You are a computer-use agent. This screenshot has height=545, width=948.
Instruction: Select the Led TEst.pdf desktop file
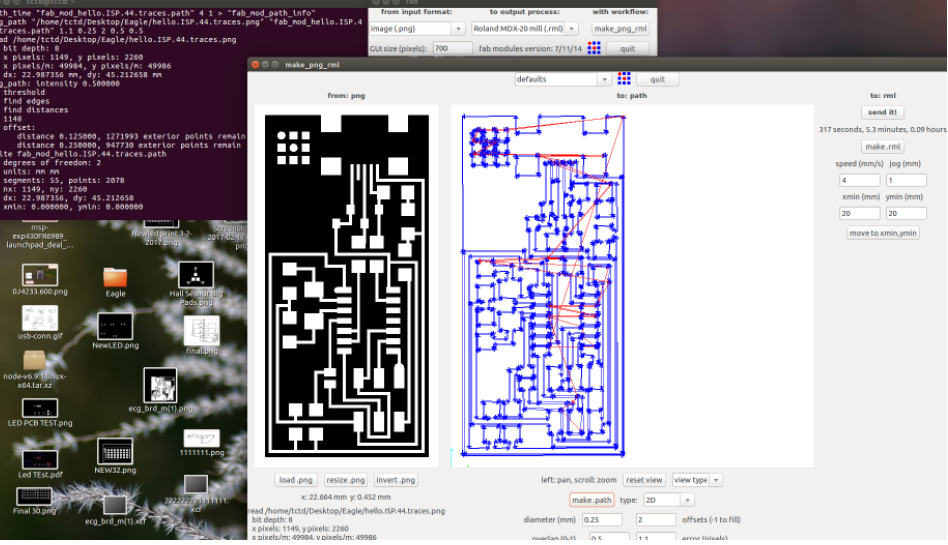coord(40,465)
